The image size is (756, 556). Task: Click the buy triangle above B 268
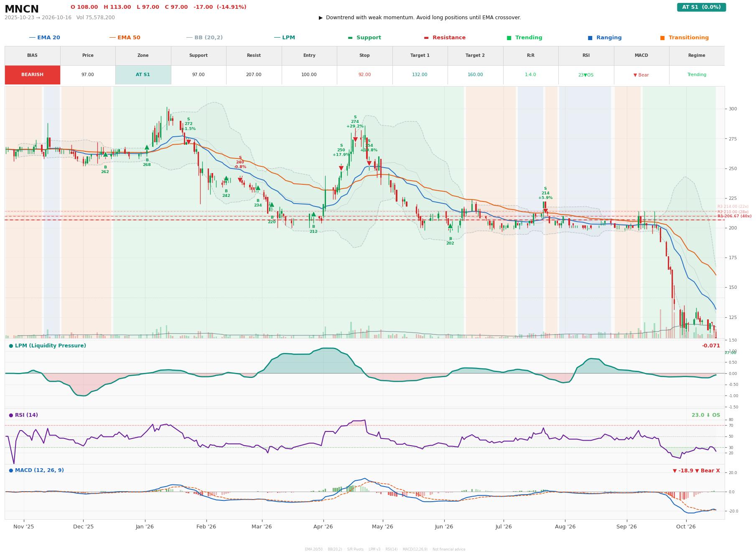click(x=147, y=148)
